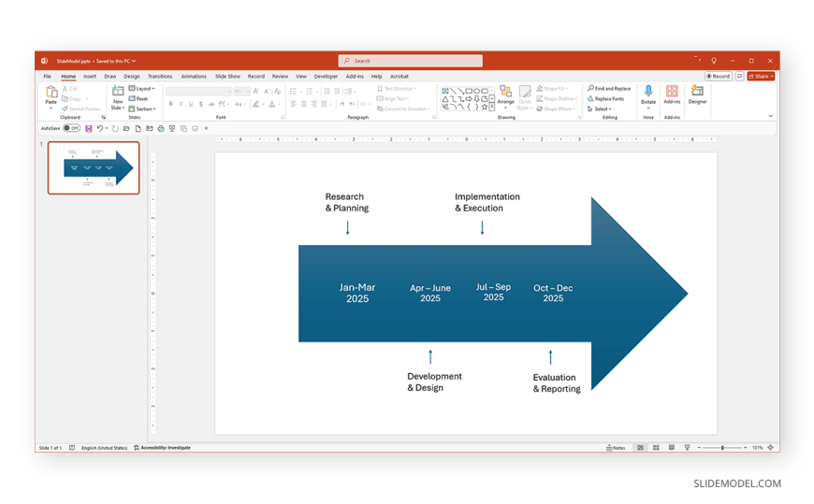Toggle the AutoSave switch
Image resolution: width=814 pixels, height=504 pixels.
click(72, 128)
